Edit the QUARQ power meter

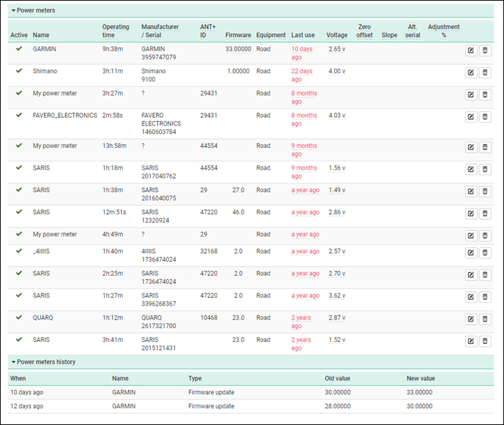[x=471, y=320]
